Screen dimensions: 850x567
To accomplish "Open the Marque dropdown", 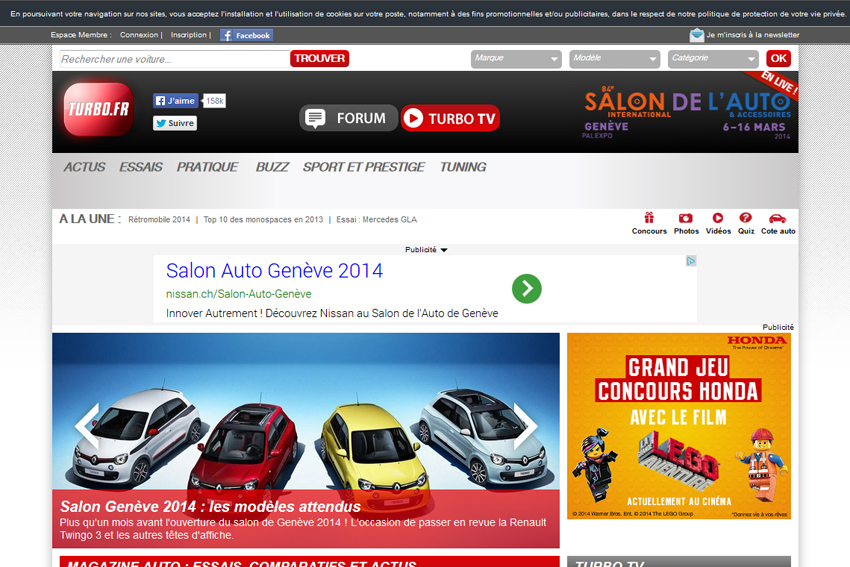I will click(516, 59).
